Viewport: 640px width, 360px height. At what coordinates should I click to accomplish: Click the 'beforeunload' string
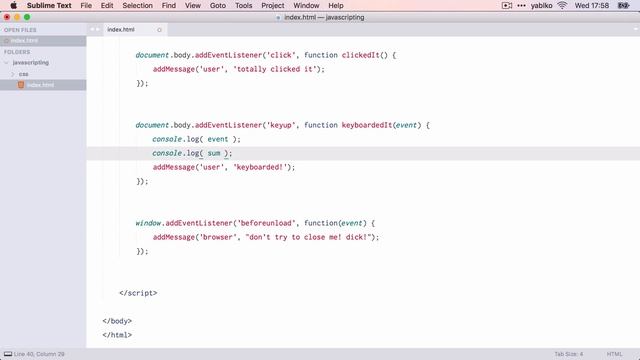[266, 223]
